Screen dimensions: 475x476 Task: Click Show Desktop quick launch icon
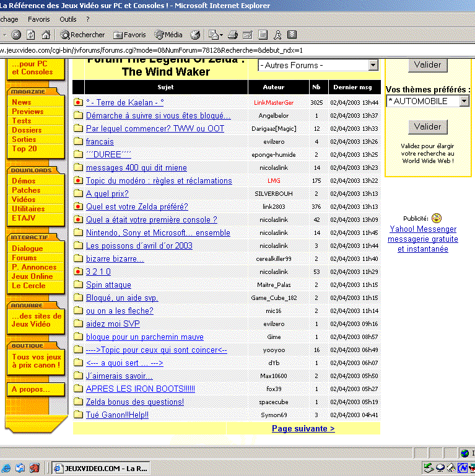(x=20, y=468)
